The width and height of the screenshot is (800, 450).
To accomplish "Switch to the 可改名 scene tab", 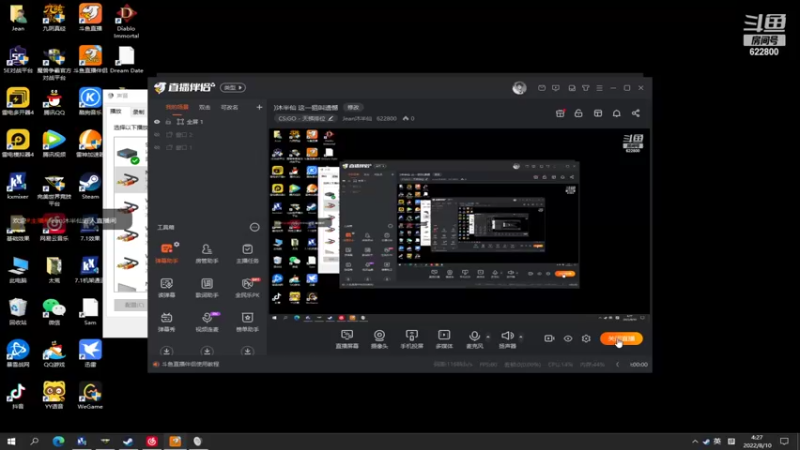I will coord(229,107).
